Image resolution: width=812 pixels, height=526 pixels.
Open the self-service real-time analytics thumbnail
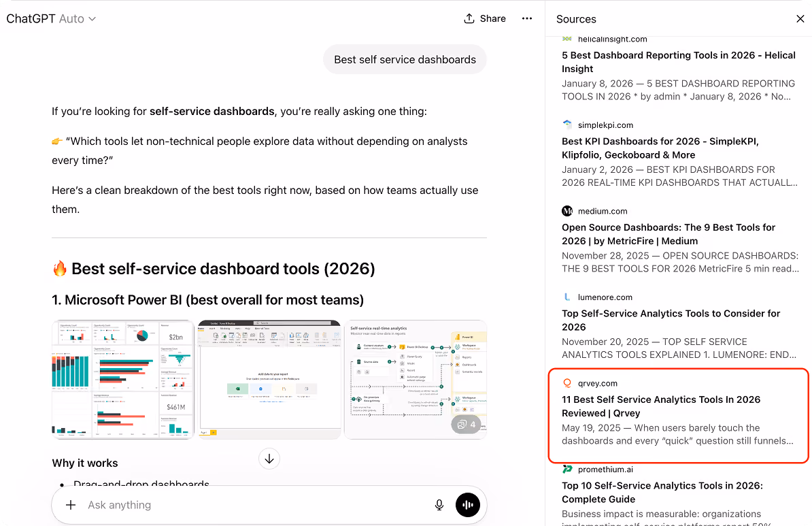[x=416, y=379]
